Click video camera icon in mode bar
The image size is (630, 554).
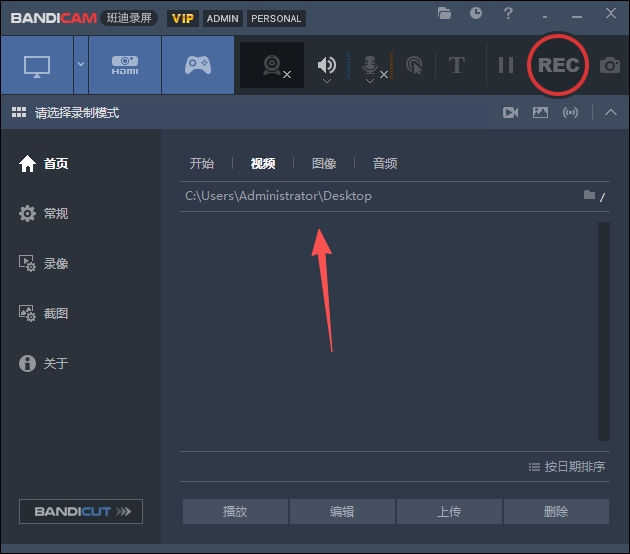point(510,112)
